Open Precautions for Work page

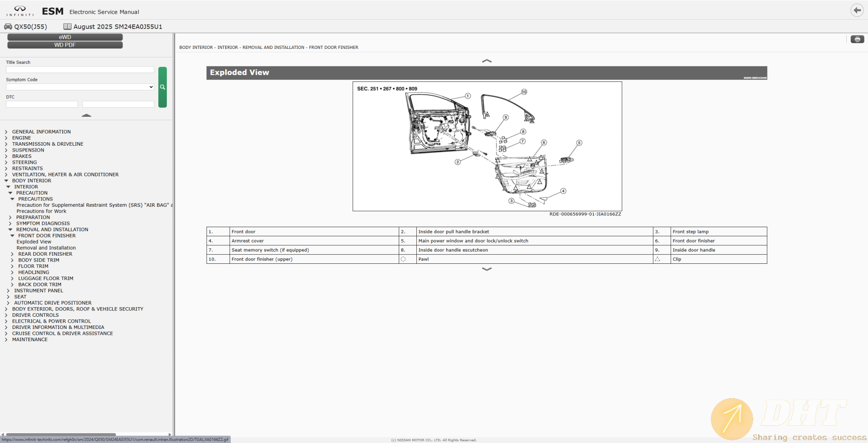pos(42,211)
